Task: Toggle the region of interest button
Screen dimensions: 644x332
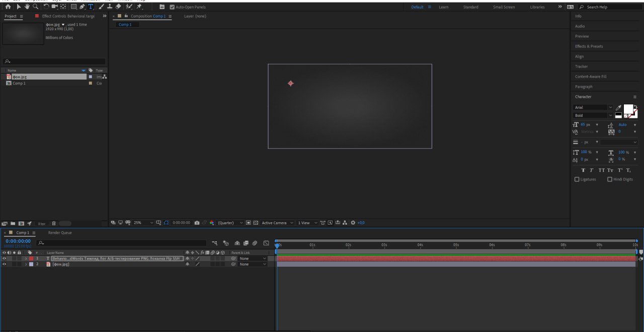Action: (x=248, y=223)
